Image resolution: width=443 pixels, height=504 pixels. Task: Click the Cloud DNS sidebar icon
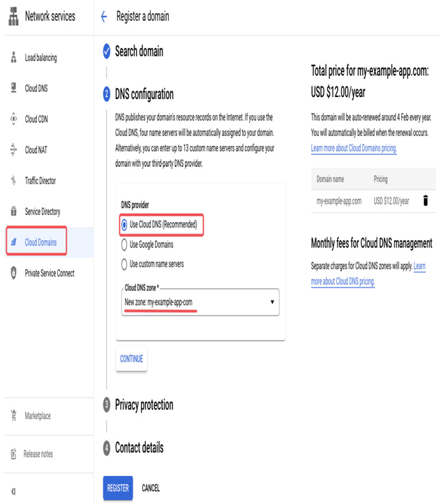(x=13, y=88)
